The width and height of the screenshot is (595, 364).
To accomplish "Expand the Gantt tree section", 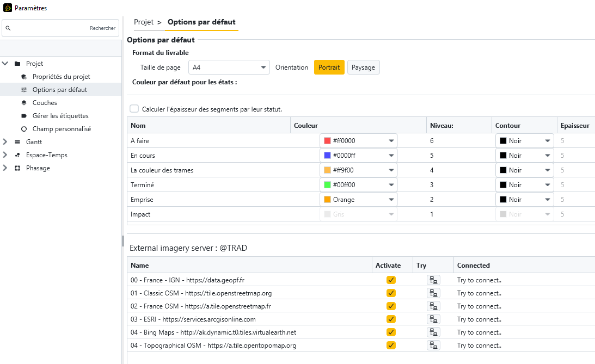I will (5, 141).
